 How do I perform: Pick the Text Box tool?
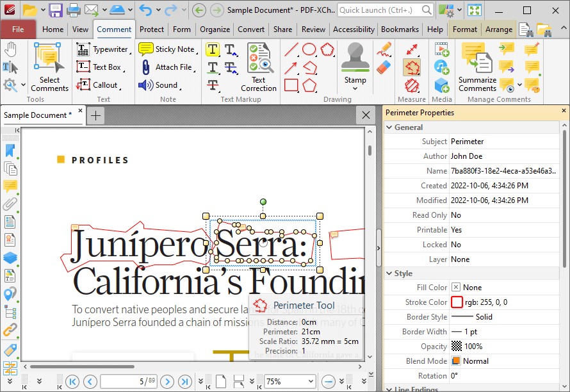[x=101, y=67]
